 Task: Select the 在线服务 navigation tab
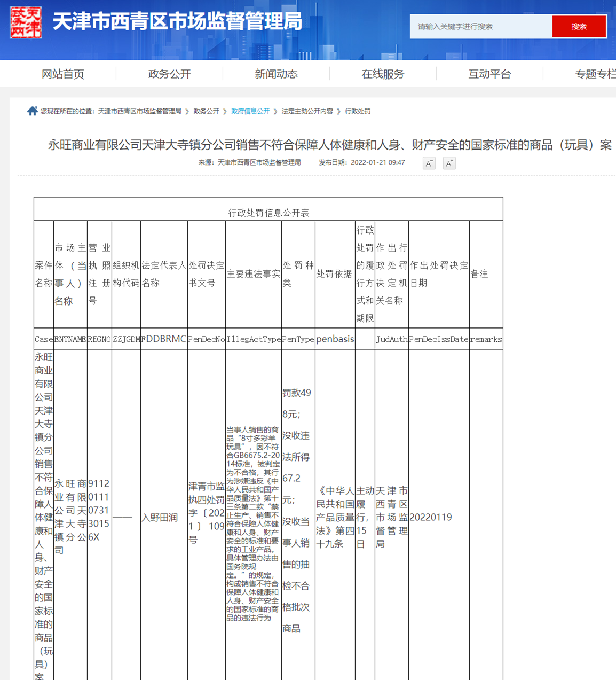pos(383,74)
